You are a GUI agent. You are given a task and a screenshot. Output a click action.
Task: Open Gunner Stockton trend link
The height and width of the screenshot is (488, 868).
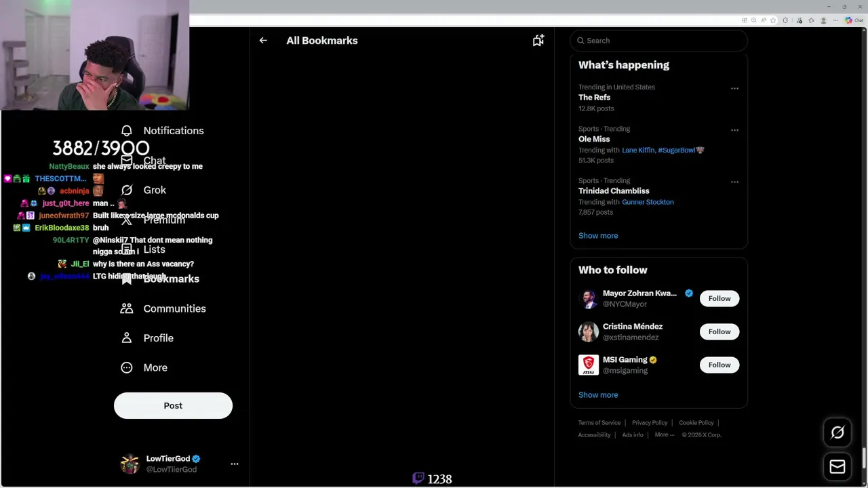tap(648, 202)
